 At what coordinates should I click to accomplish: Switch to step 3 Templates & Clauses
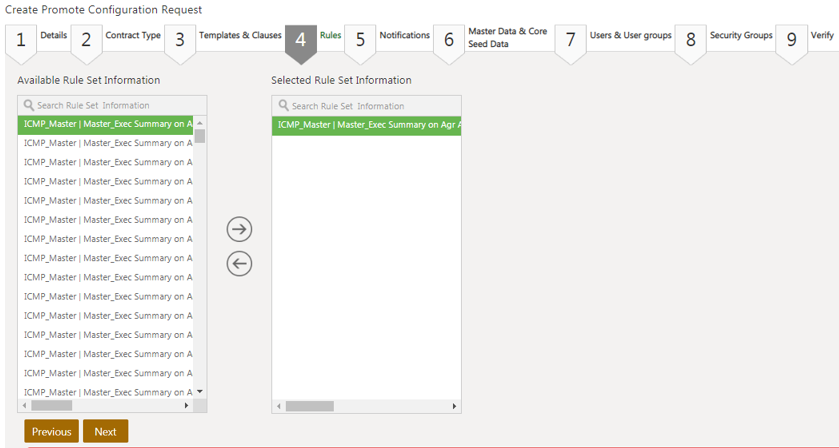tap(223, 38)
